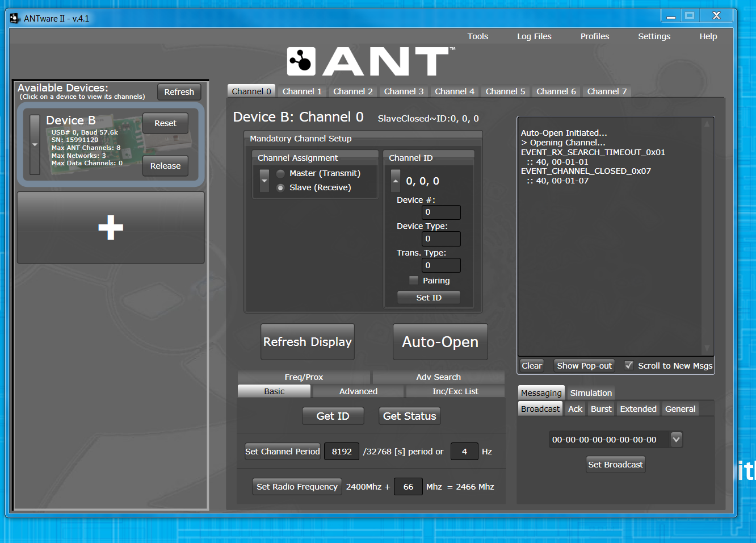
Task: Switch to the Extended message tab
Action: (x=638, y=409)
